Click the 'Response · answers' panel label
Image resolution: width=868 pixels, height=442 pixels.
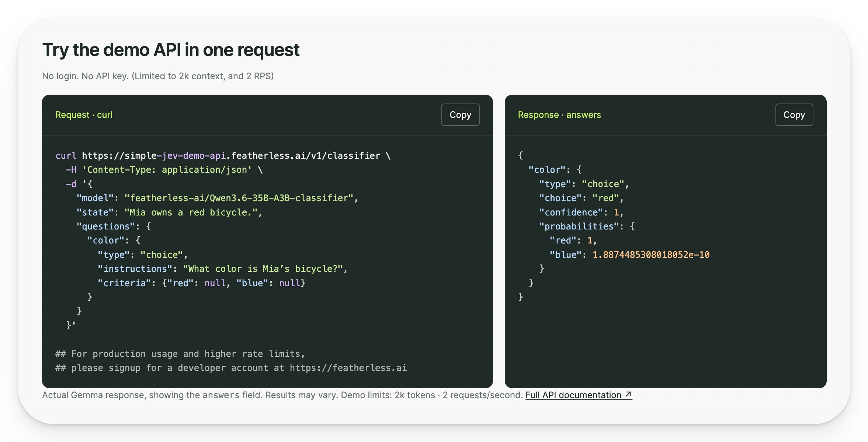pos(559,115)
